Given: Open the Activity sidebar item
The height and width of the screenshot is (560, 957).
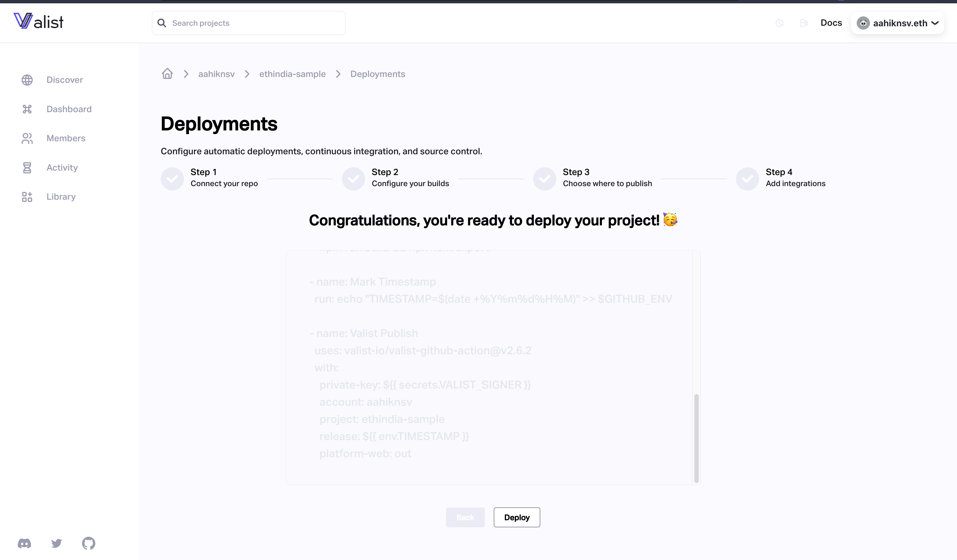Looking at the screenshot, I should pos(62,168).
